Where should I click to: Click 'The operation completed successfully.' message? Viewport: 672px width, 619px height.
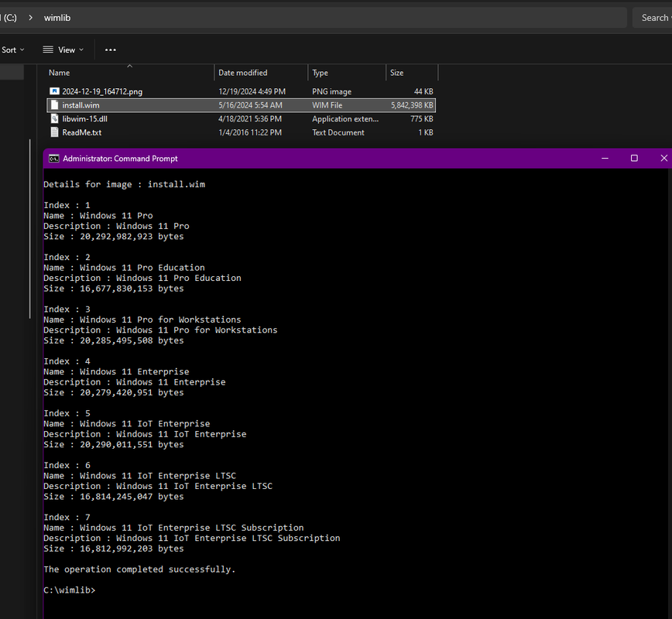[139, 569]
